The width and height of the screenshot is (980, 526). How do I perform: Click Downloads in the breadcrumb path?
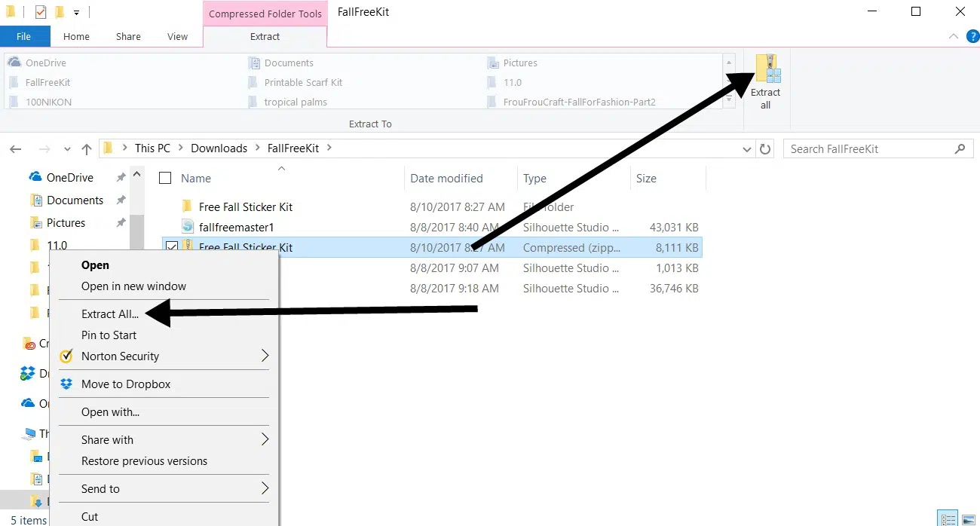[219, 148]
